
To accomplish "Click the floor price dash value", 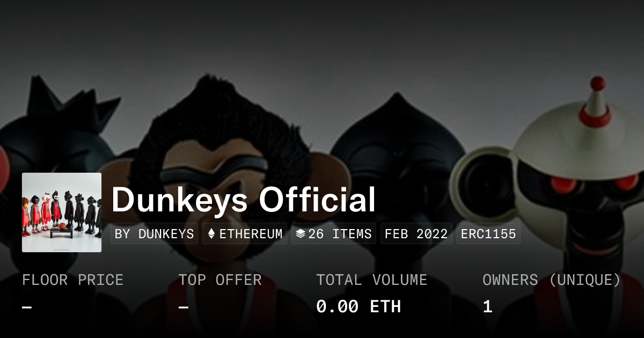I will (27, 307).
